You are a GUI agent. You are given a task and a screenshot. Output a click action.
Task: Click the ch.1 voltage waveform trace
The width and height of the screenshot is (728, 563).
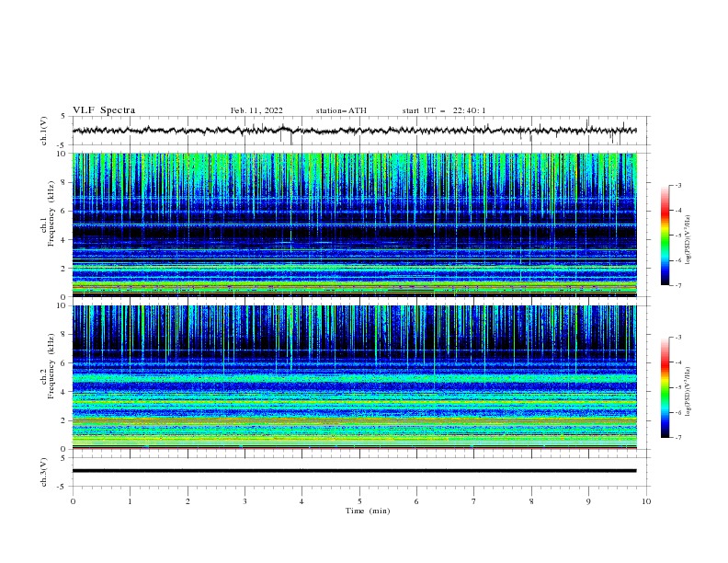(x=355, y=131)
